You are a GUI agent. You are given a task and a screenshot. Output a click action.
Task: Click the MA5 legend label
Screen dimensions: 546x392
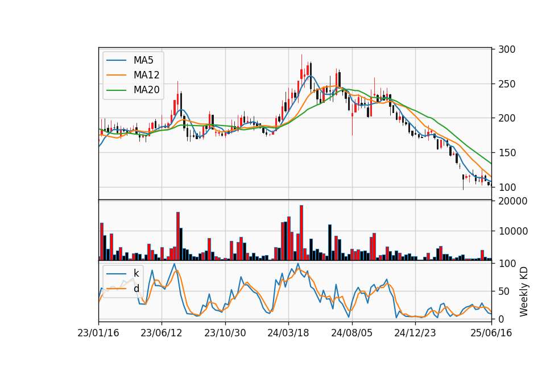click(143, 60)
